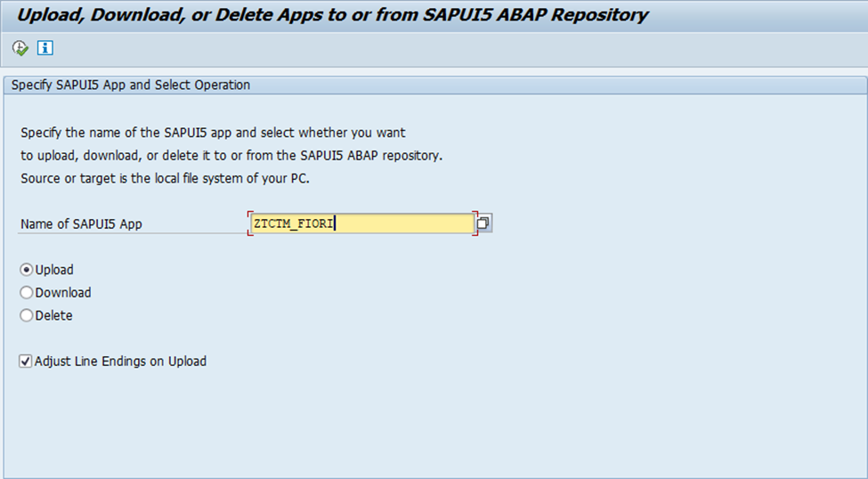Click the instruction line starting "Specify the name"

click(213, 133)
